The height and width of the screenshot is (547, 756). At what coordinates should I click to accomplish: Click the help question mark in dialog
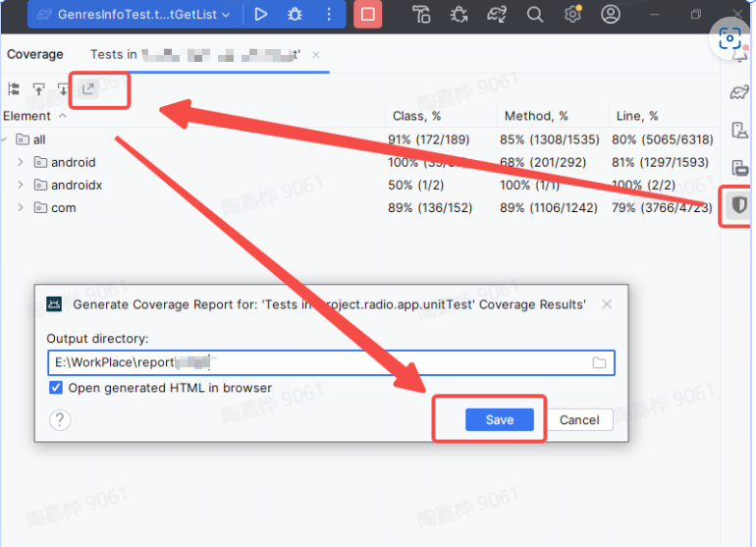tap(61, 419)
